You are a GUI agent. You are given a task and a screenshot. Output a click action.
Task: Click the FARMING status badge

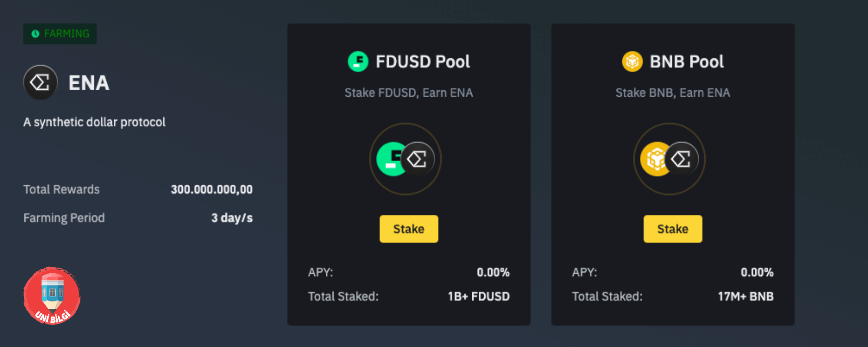click(x=60, y=34)
